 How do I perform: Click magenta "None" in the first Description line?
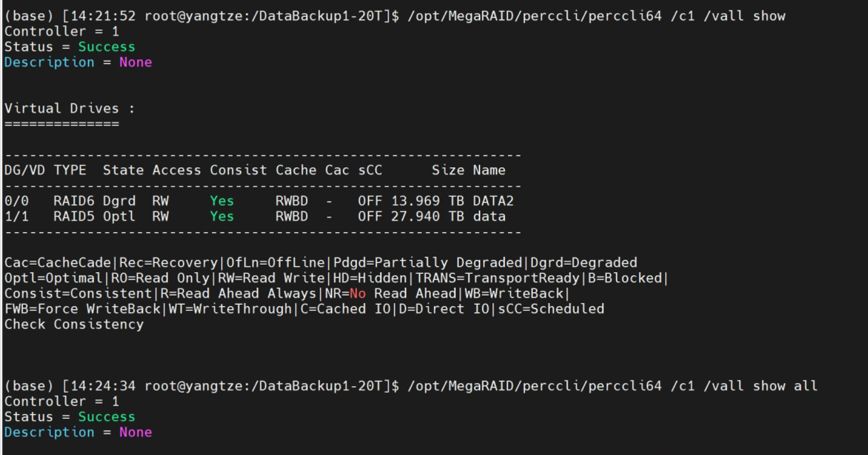[x=135, y=62]
